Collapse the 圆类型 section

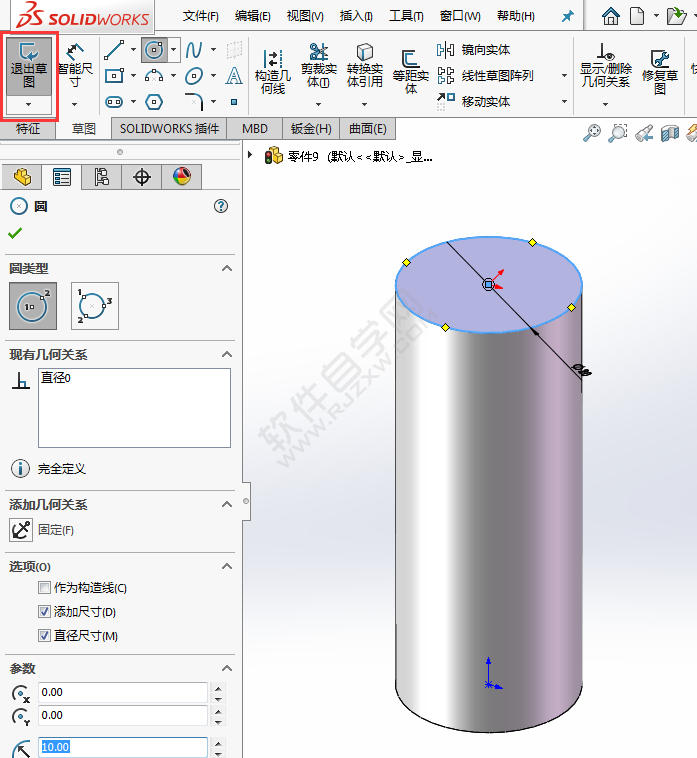[x=227, y=268]
